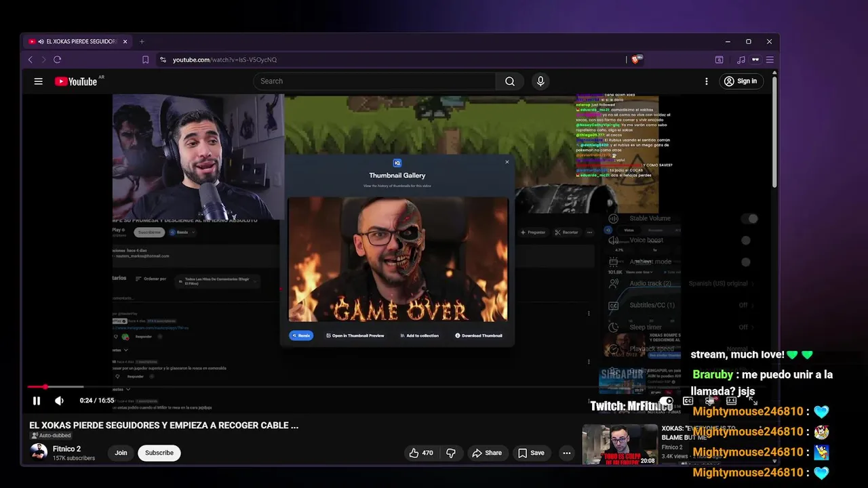Toggle the Ambient mode switch
Viewport: 868px width, 488px height.
pyautogui.click(x=745, y=262)
